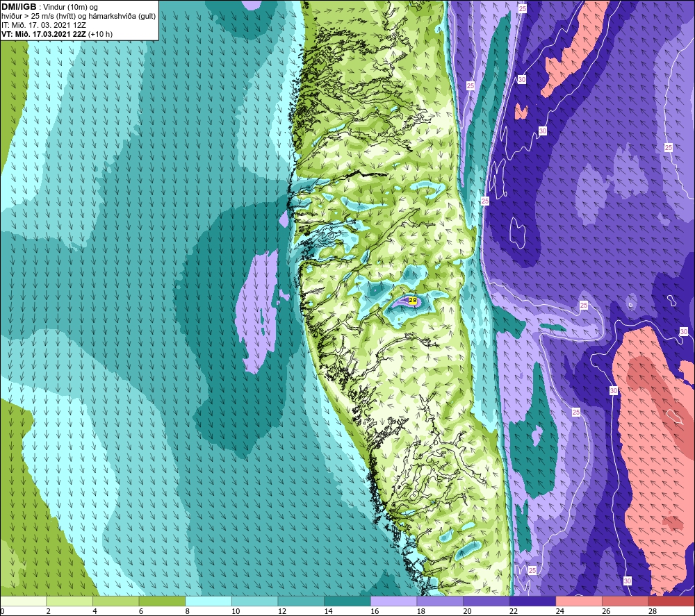Image resolution: width=695 pixels, height=616 pixels.
Task: Click the '0' tick label on the legend
Action: [2, 611]
